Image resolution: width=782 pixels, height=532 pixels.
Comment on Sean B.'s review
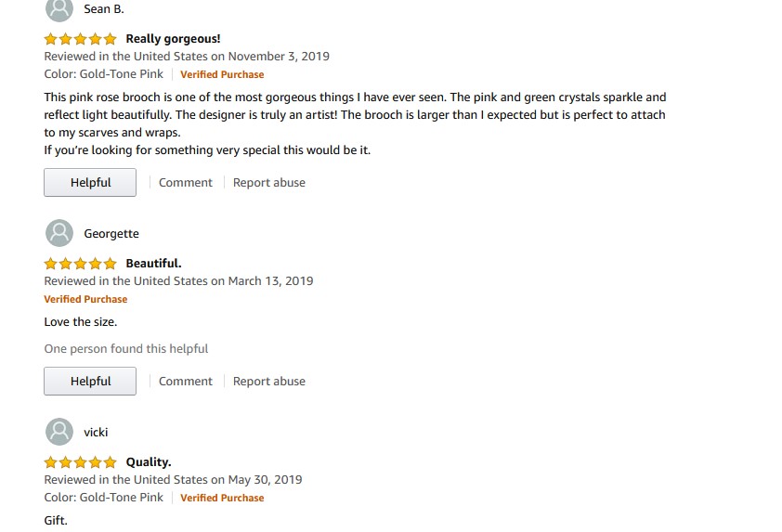(186, 183)
